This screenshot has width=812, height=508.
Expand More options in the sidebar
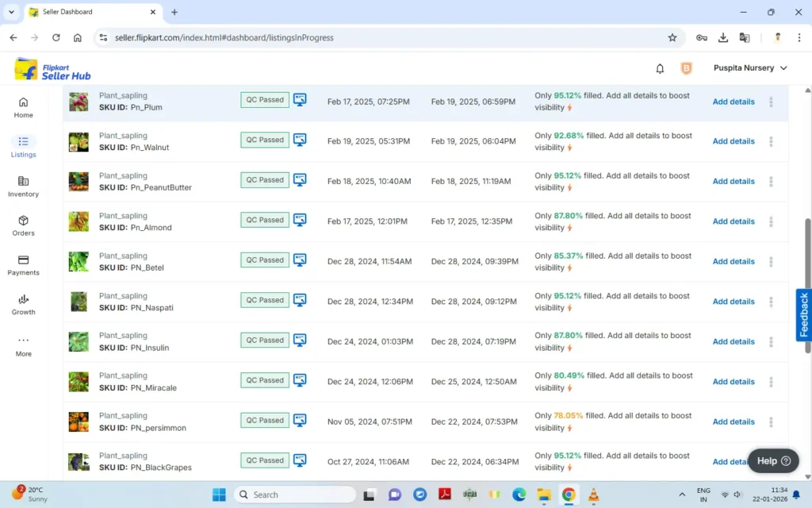pos(23,346)
